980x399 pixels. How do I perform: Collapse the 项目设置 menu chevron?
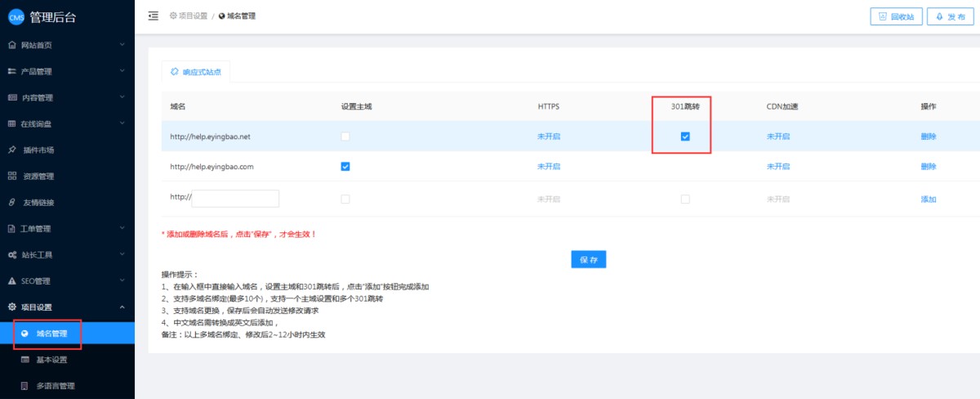tap(122, 307)
